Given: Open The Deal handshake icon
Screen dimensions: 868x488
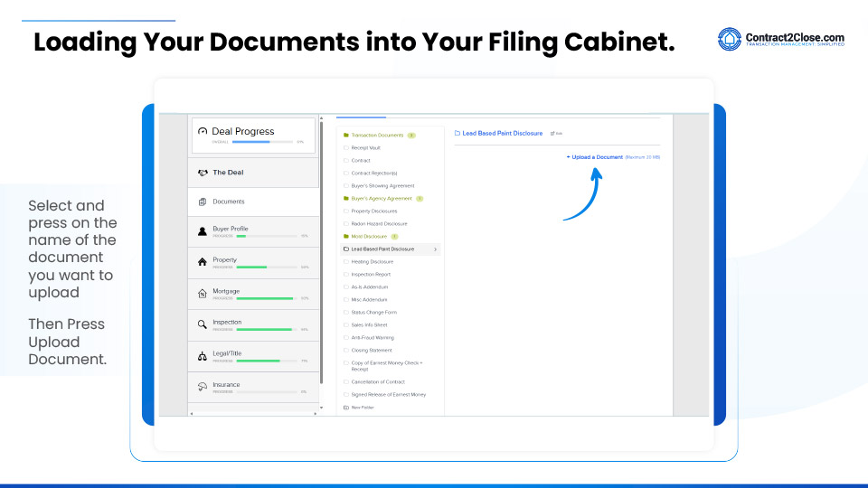Looking at the screenshot, I should [203, 173].
